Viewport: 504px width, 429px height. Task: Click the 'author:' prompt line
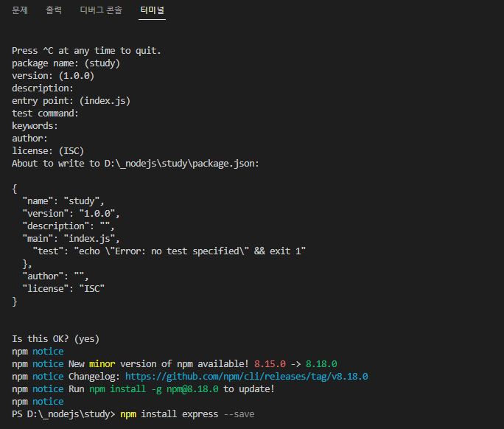click(30, 139)
